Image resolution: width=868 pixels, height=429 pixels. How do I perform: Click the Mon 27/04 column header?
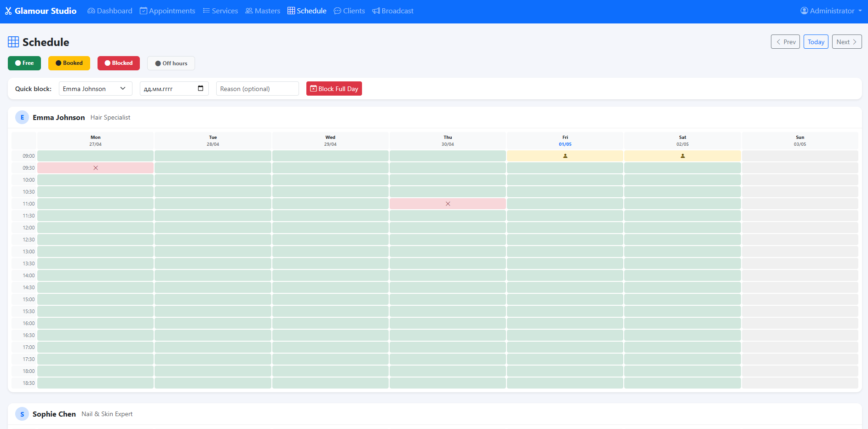(96, 141)
